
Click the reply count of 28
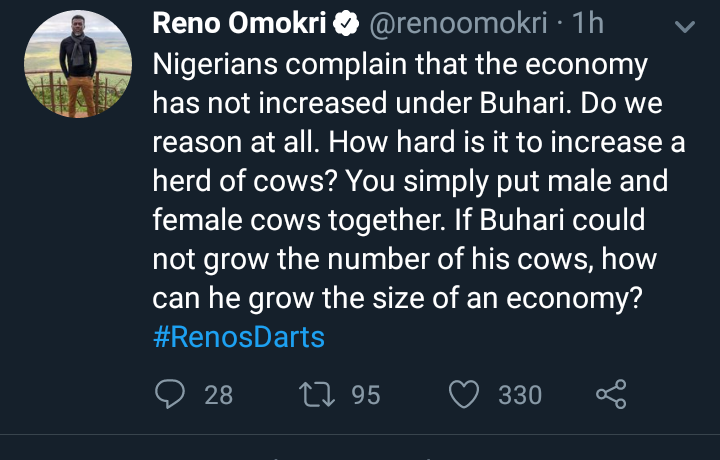(x=218, y=395)
